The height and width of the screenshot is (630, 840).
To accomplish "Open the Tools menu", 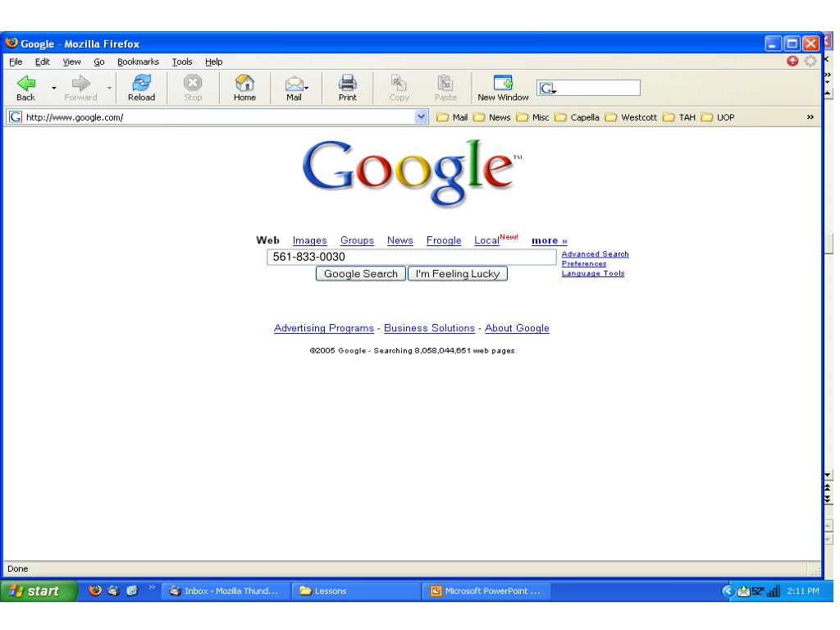I will point(182,62).
